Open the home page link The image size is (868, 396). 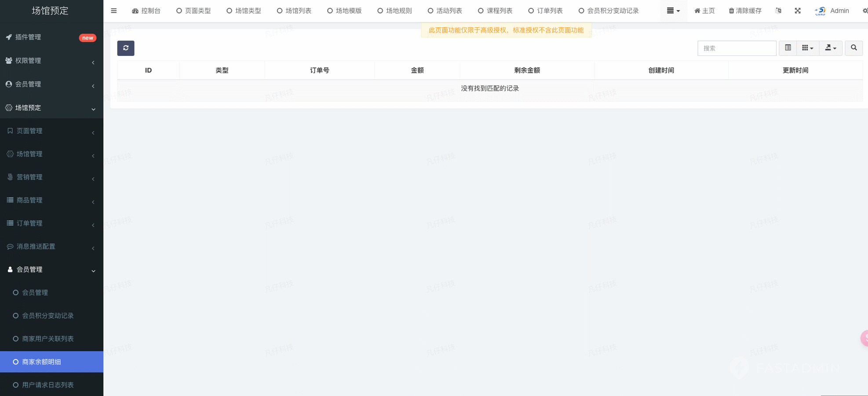click(x=704, y=11)
